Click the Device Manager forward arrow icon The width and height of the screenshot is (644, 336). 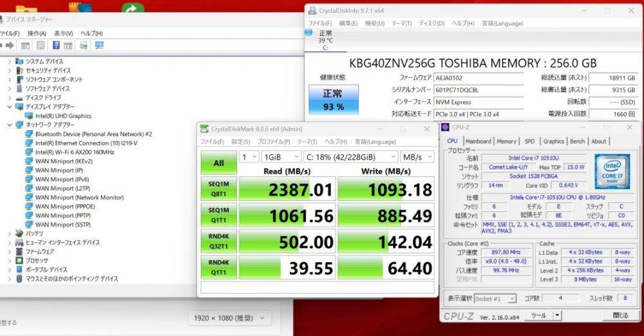pos(10,45)
